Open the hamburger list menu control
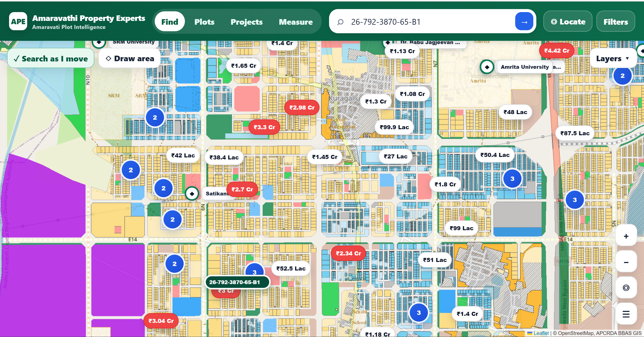The image size is (644, 337). coord(626,314)
